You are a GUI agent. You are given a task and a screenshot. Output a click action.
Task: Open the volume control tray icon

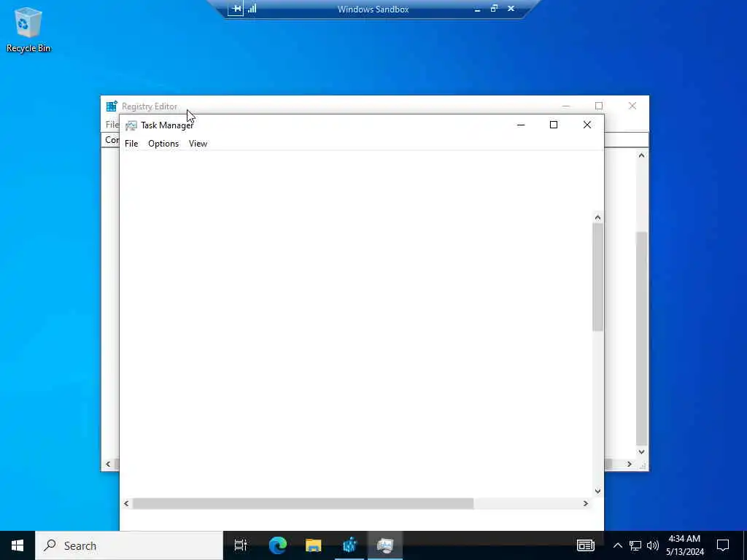[x=653, y=545]
